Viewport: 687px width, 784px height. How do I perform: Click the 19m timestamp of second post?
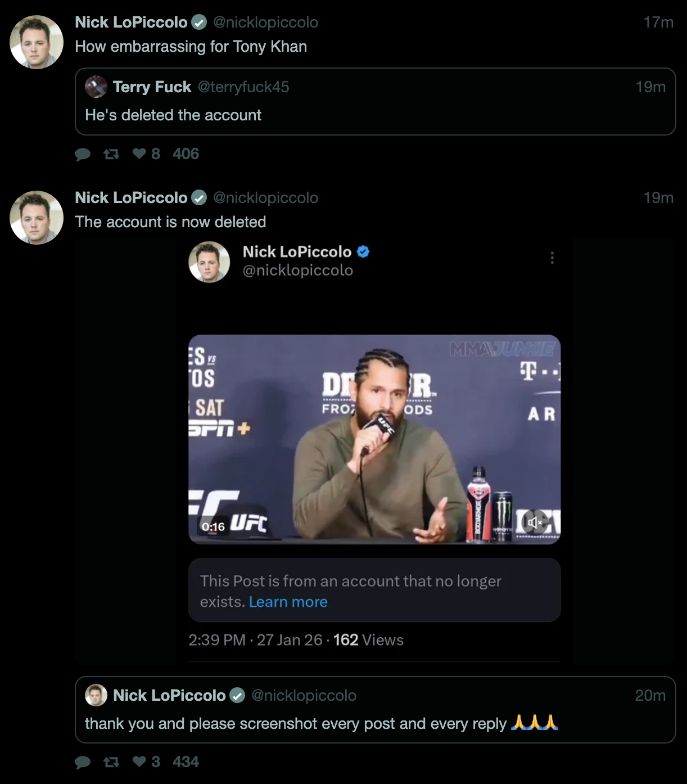click(658, 198)
